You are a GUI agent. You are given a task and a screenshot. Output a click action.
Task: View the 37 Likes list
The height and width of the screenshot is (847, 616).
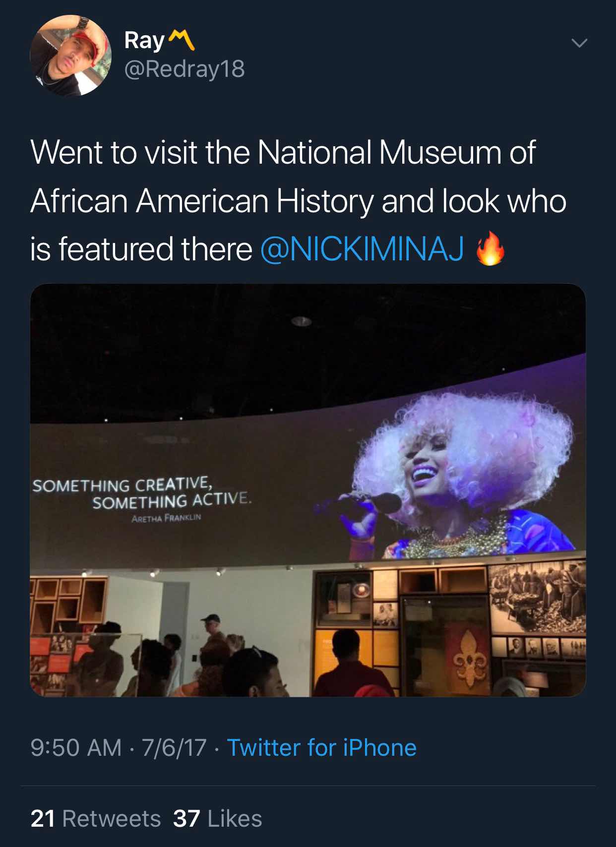pos(217,818)
